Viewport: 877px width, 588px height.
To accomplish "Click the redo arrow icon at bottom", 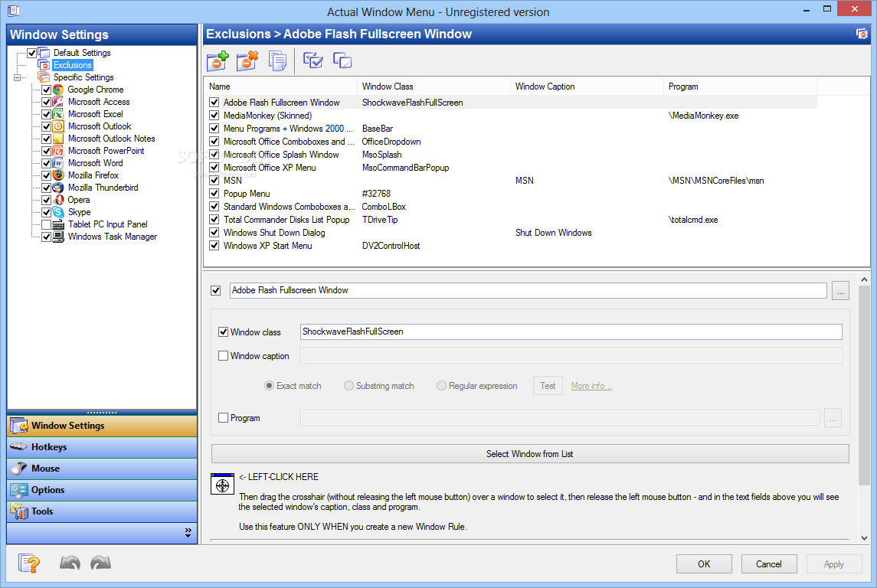I will tap(100, 563).
